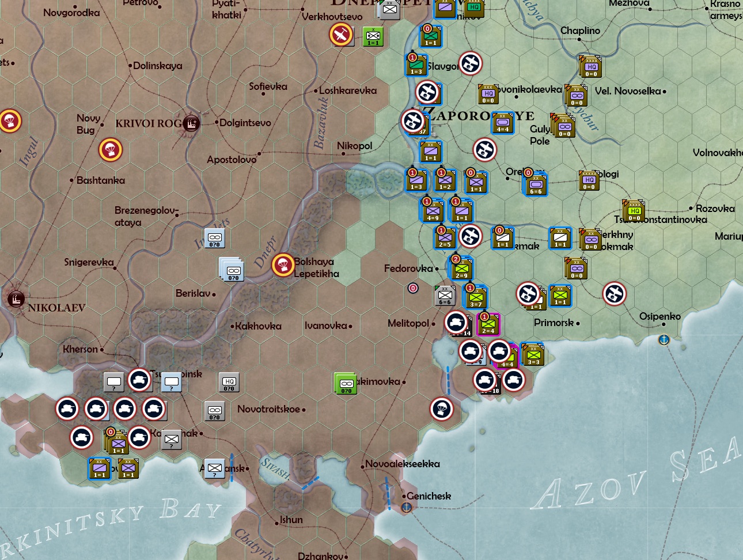The width and height of the screenshot is (743, 560).
Task: Select the 2=9 green counter near Fedorovka
Action: [x=461, y=268]
